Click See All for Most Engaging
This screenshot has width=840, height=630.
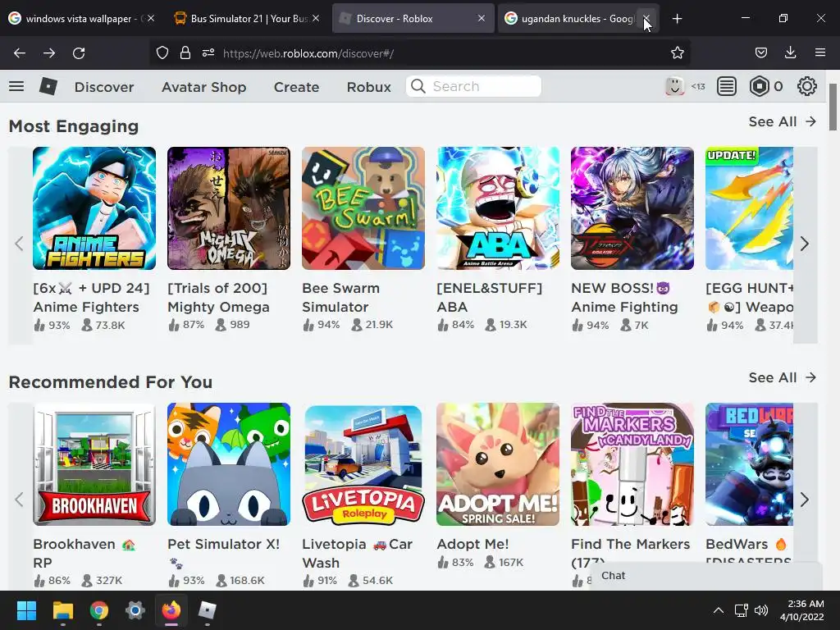(782, 121)
